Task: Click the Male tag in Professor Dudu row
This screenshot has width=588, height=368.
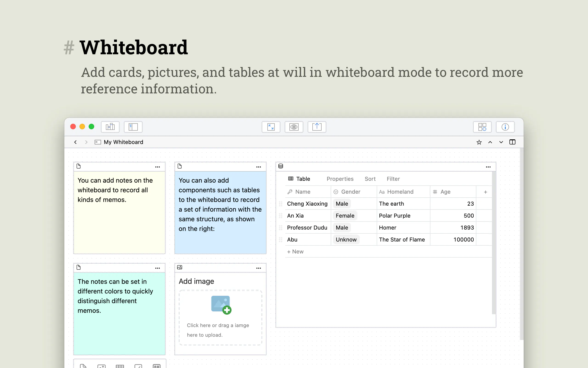Action: click(x=342, y=227)
